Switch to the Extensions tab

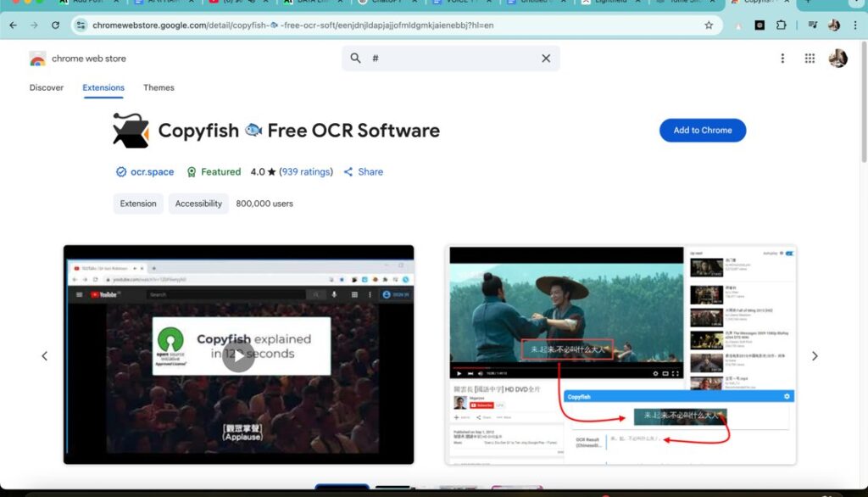tap(103, 87)
